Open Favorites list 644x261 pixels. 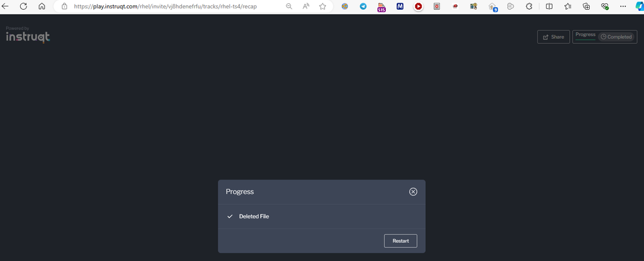[x=568, y=6]
